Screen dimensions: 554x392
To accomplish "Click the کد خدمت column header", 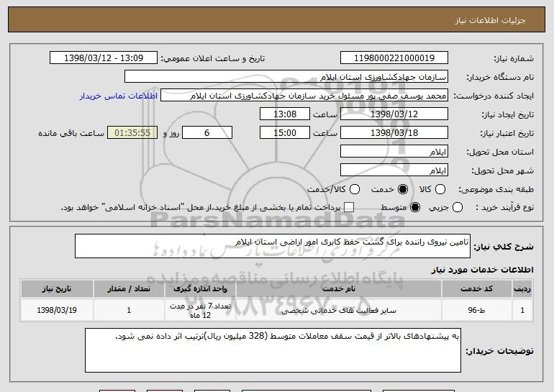I will click(x=476, y=289).
